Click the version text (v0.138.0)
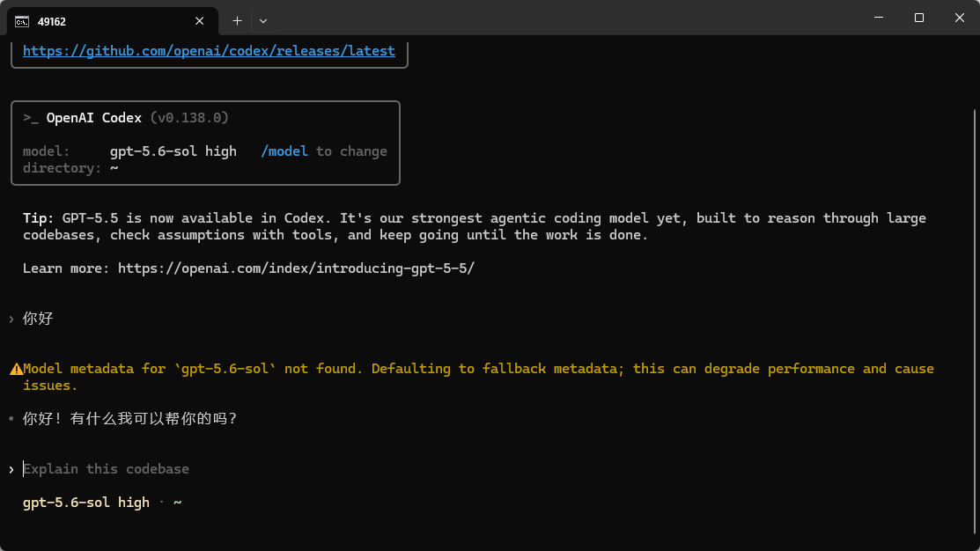Screen dimensions: 980x551 click(x=189, y=117)
